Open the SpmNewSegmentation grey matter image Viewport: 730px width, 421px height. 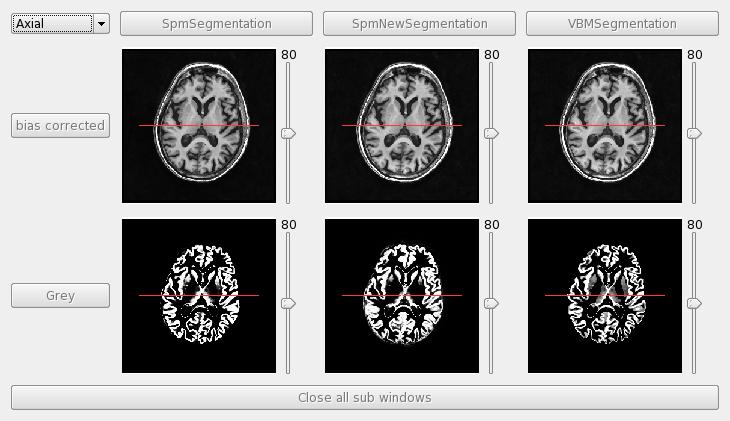tap(402, 296)
